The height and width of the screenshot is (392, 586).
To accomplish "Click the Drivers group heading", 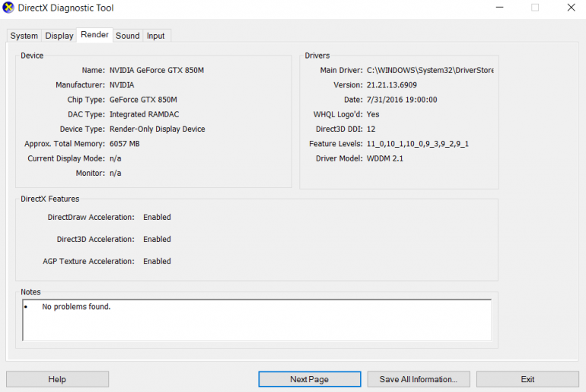I will point(317,56).
